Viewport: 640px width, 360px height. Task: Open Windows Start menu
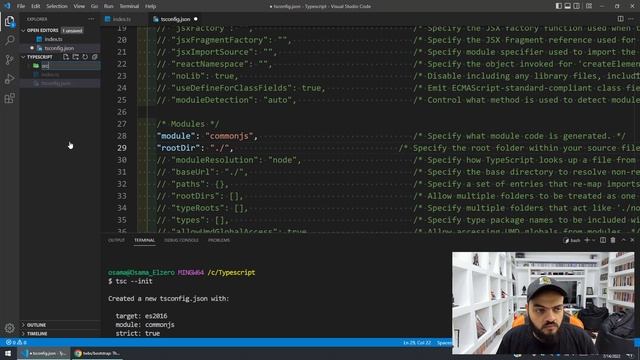[x=8, y=353]
